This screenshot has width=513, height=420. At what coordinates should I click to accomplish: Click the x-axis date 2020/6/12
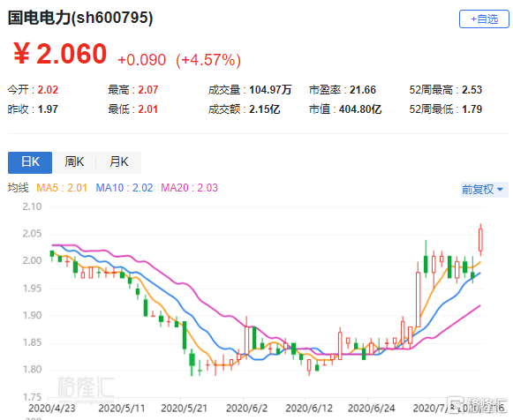pos(309,409)
